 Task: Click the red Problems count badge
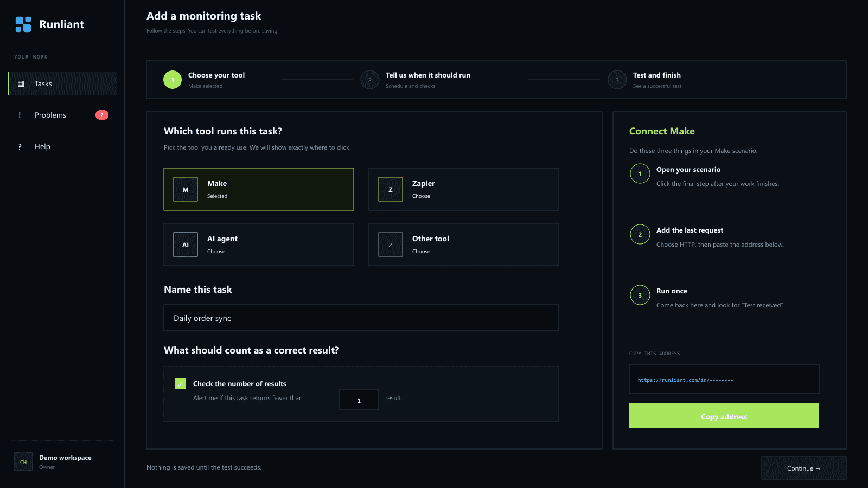[102, 115]
